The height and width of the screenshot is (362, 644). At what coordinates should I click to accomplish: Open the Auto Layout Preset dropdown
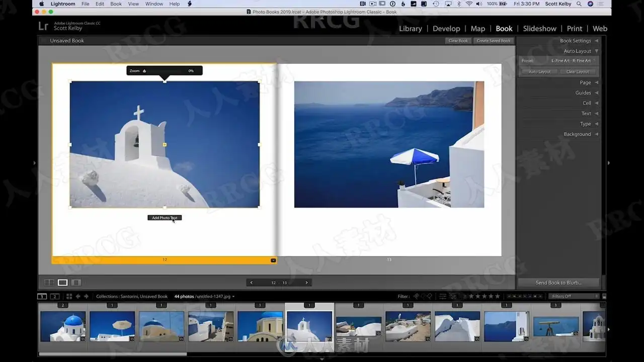(573, 61)
